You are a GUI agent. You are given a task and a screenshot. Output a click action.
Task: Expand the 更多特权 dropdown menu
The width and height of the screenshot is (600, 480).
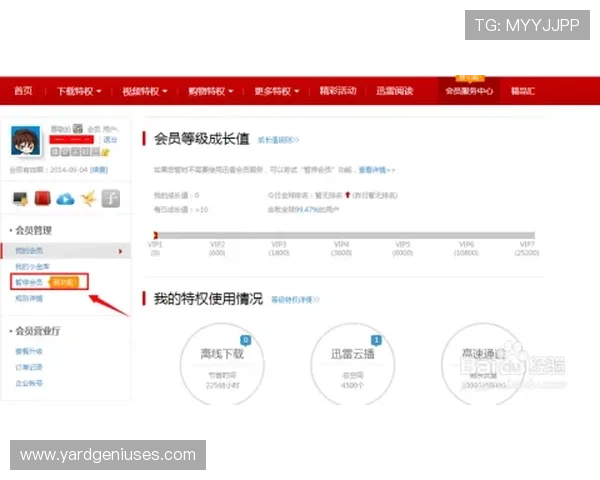[x=277, y=91]
